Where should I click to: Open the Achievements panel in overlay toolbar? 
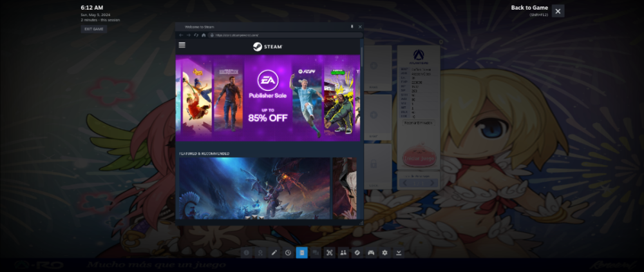coord(260,253)
